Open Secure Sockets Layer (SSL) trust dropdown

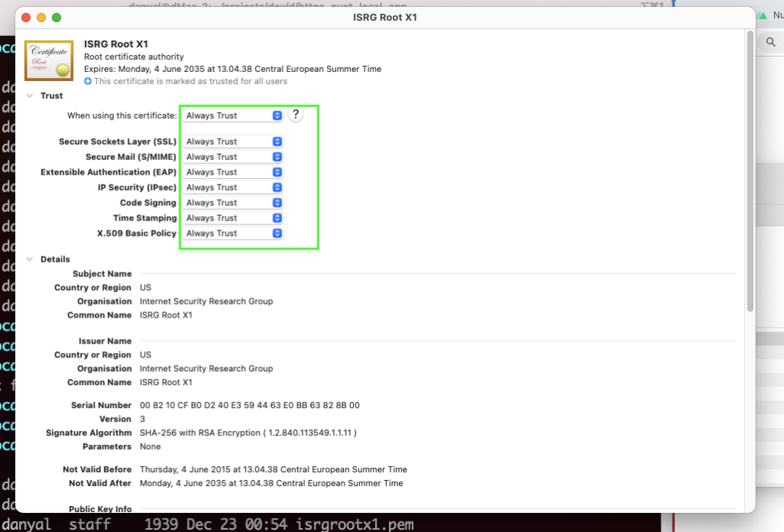[x=233, y=142]
